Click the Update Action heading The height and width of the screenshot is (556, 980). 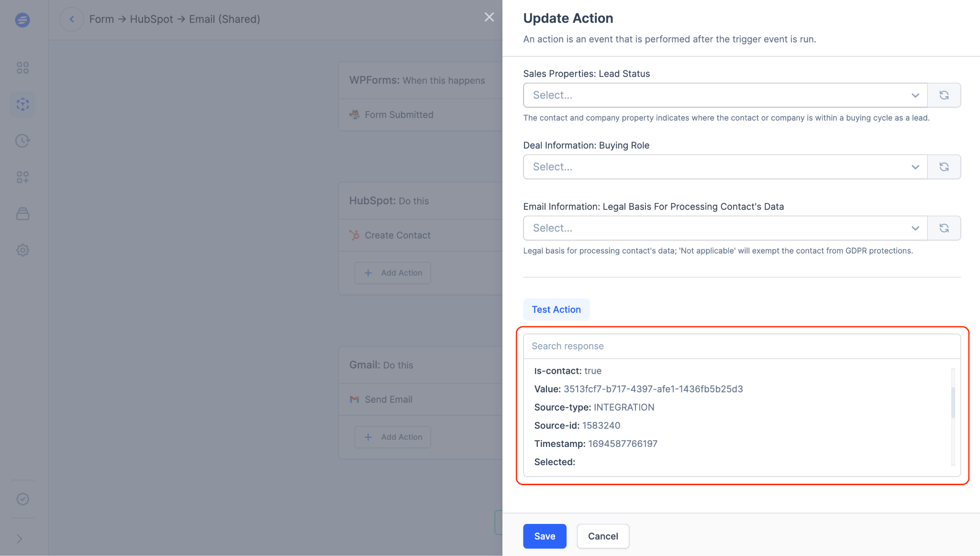coord(568,18)
